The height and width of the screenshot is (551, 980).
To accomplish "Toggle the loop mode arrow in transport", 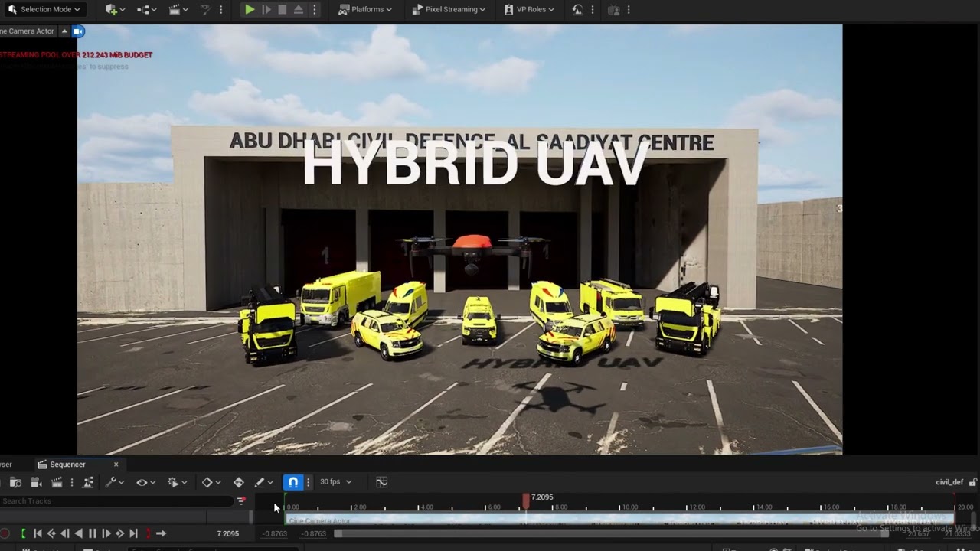I will tap(161, 533).
